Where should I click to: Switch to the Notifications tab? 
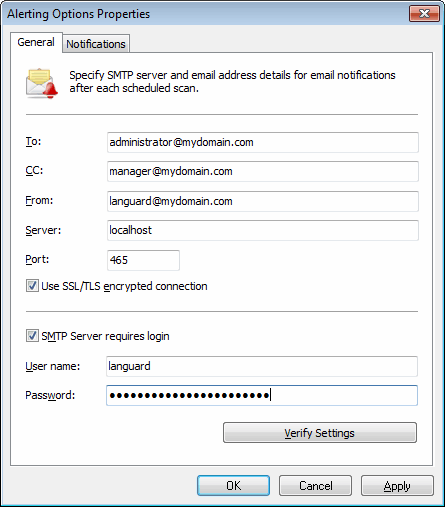(x=96, y=44)
